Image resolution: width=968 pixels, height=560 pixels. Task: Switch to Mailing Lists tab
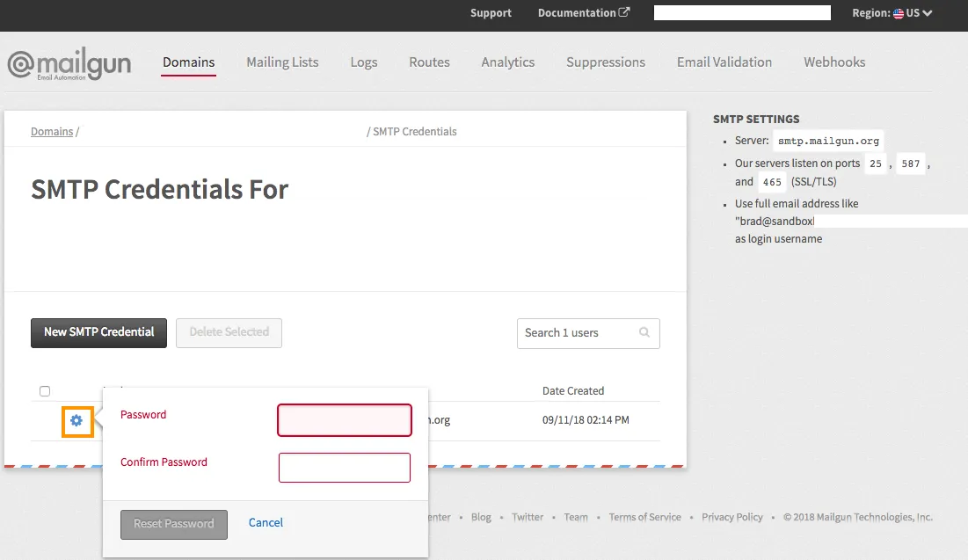tap(282, 62)
